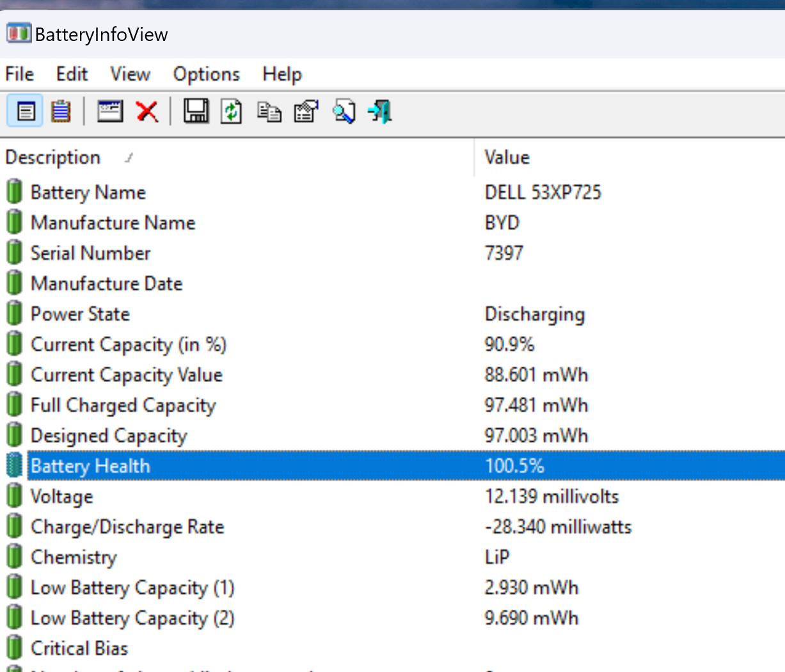Exit the app via door icon
The height and width of the screenshot is (672, 785).
coord(380,112)
